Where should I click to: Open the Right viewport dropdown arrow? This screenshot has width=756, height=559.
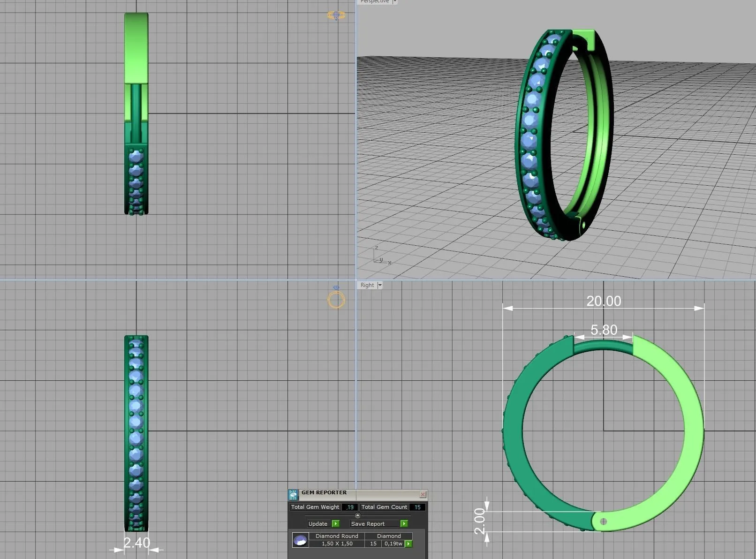click(x=380, y=285)
